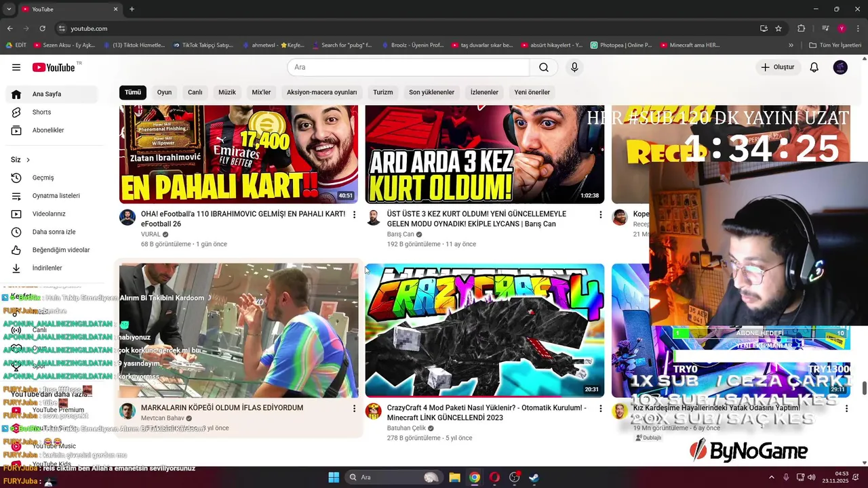Open the Batuhan Çelik channel link
This screenshot has width=868, height=488.
[x=406, y=428]
